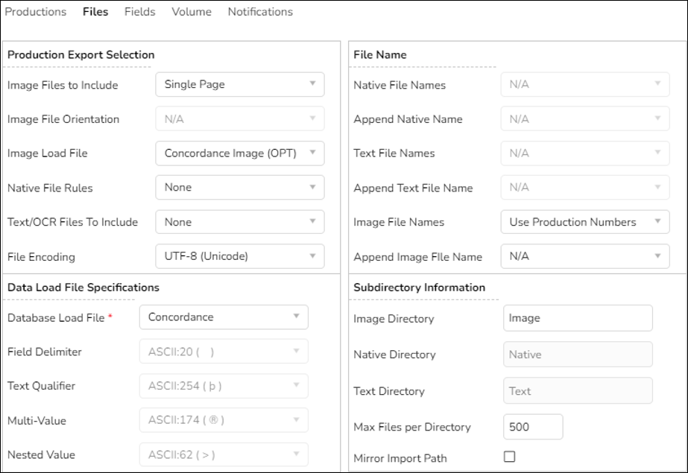The width and height of the screenshot is (688, 473).
Task: Open the Text File Names dropdown
Action: [x=585, y=153]
